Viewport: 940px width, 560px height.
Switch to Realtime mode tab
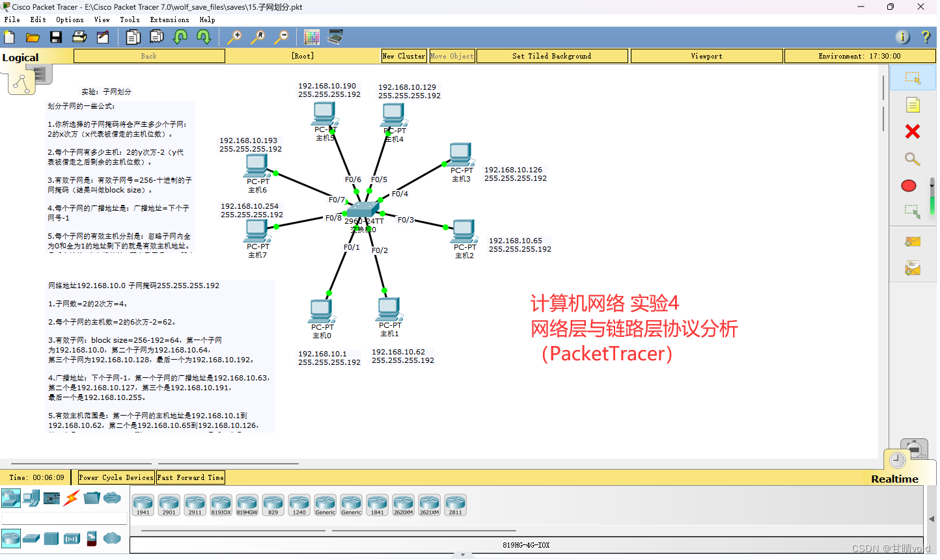point(894,479)
